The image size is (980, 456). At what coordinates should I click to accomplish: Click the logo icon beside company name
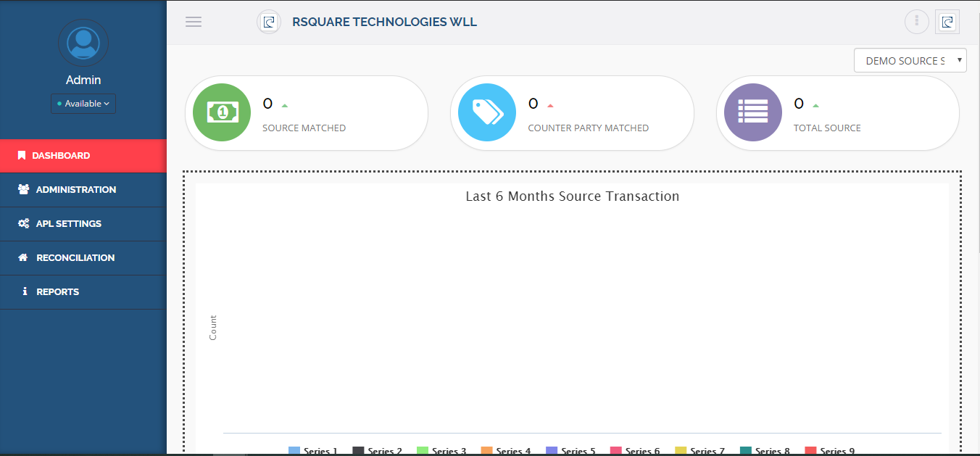point(269,22)
